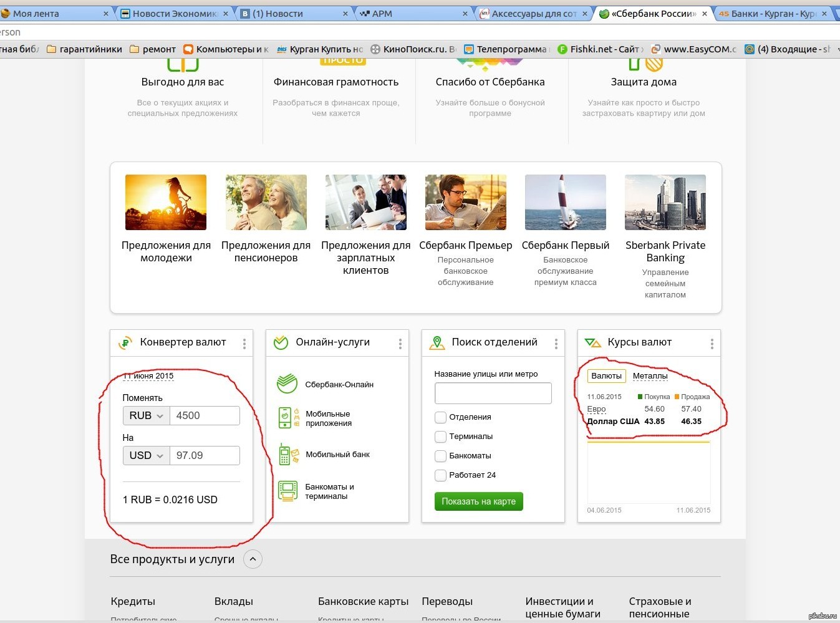Open the Мобильный банк link
This screenshot has width=840, height=623.
tap(337, 455)
